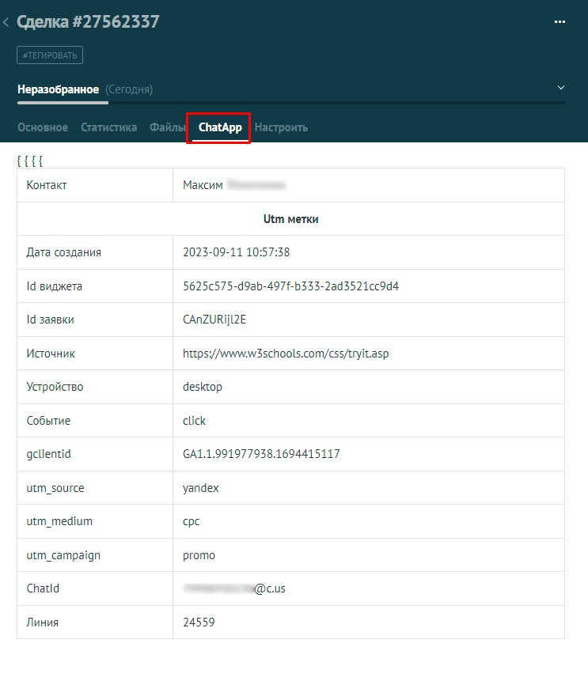This screenshot has height=700, width=588.
Task: Open the Настроить tab
Action: coord(281,127)
